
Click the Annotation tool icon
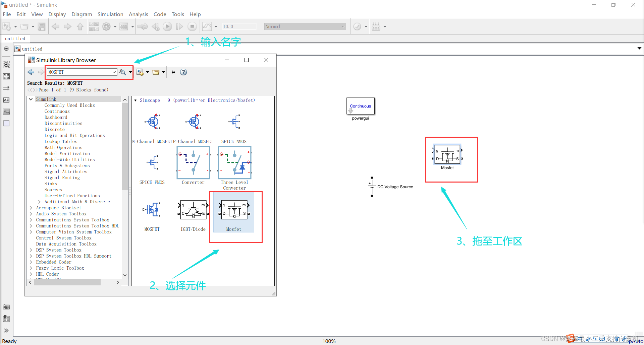[6, 100]
